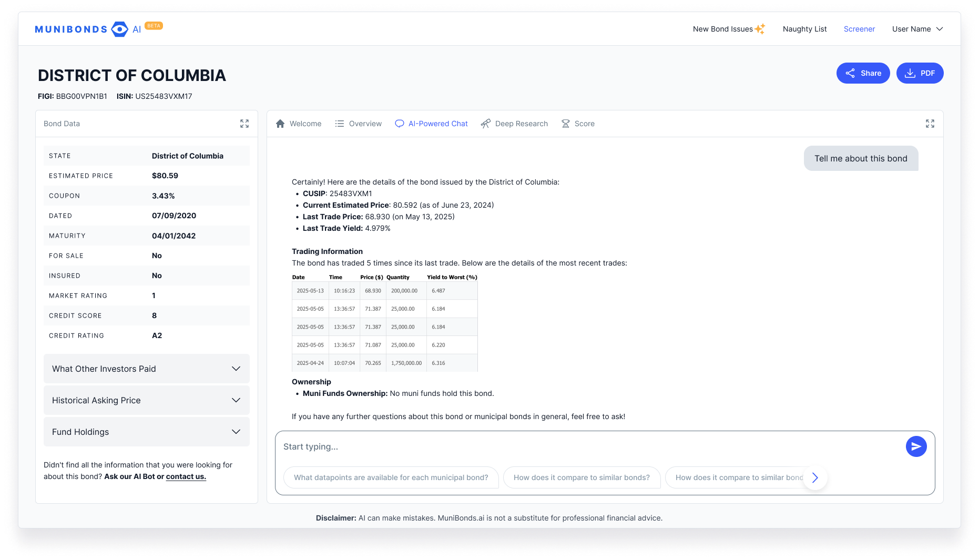
Task: Click the telescope Deep Research icon
Action: pyautogui.click(x=486, y=124)
